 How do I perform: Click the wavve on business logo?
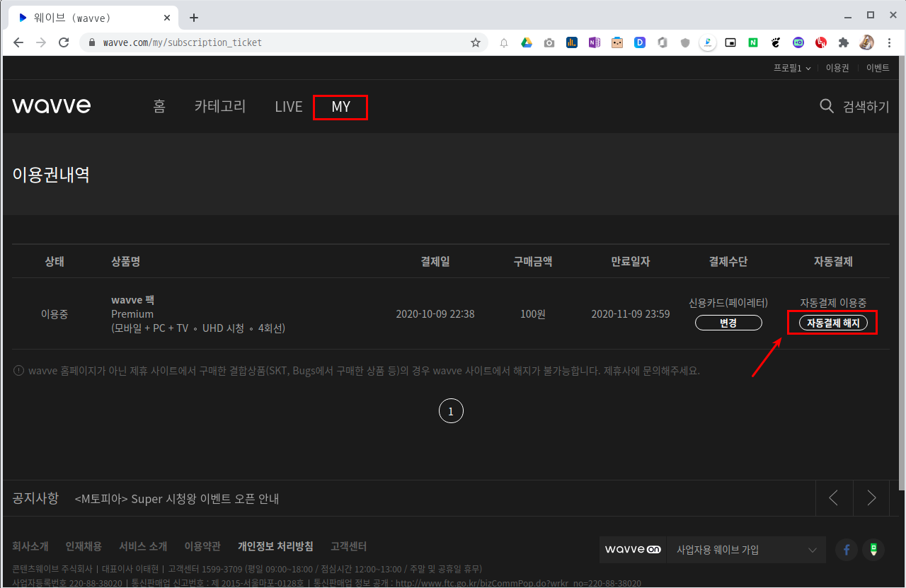pos(633,549)
